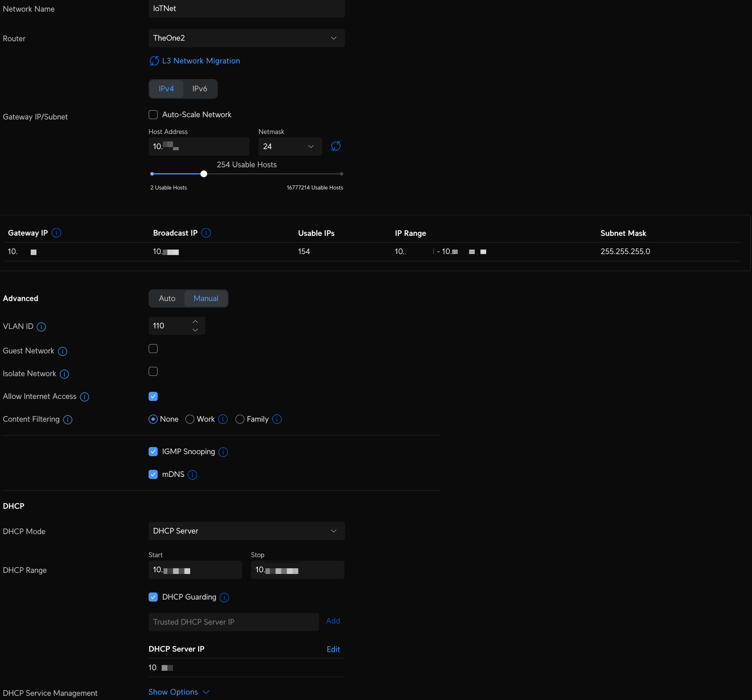
Task: Enable the Auto-Scale Network checkbox
Action: (x=153, y=115)
